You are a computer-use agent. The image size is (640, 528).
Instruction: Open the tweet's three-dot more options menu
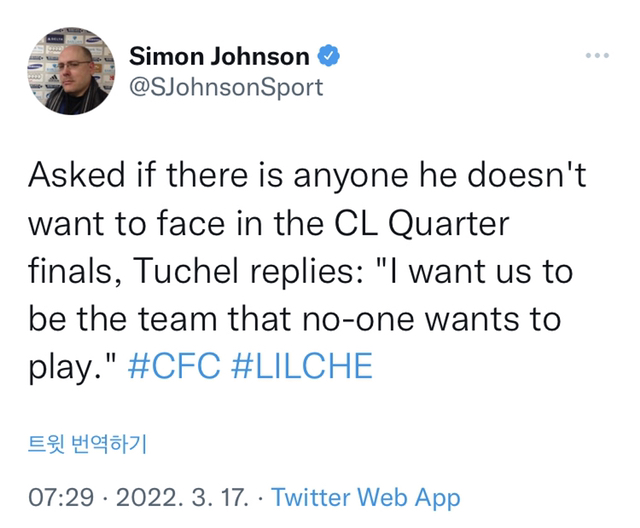coord(597,55)
